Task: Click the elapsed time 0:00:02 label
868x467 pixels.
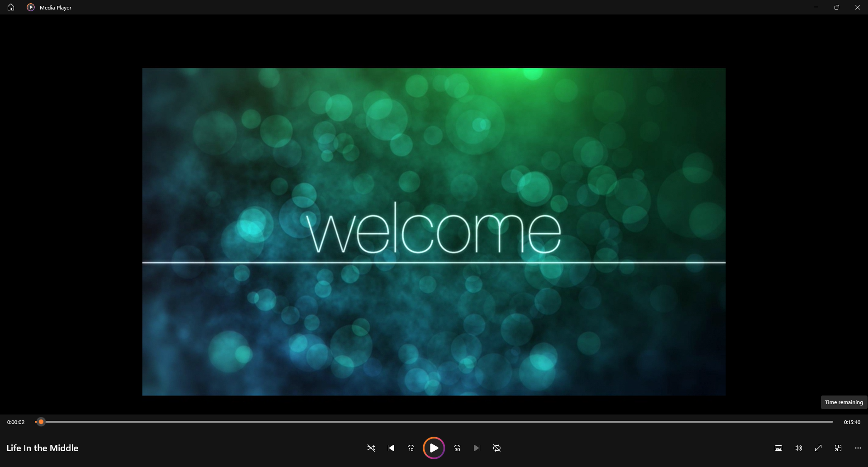Action: click(16, 422)
